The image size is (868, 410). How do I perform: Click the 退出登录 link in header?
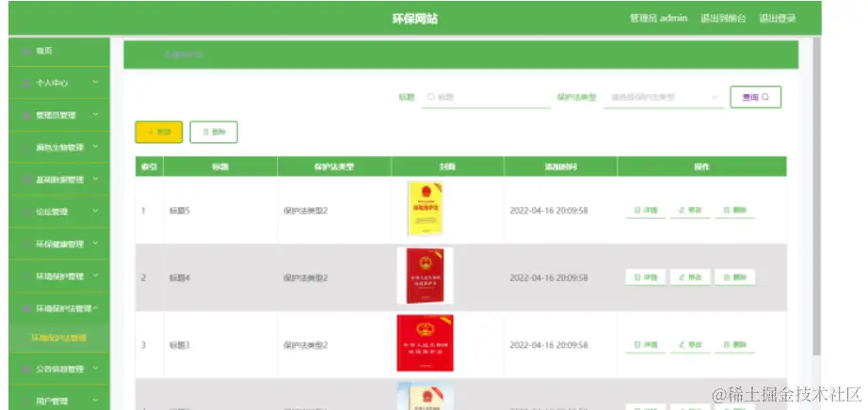point(778,18)
